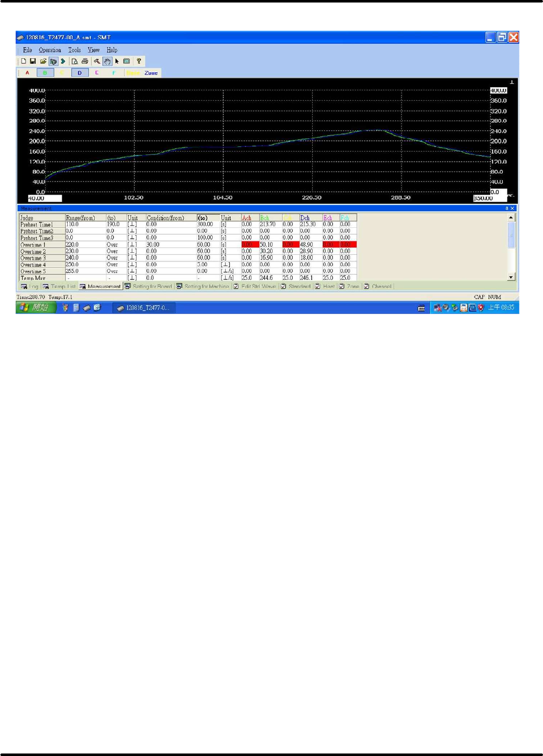Screen dimensions: 543x756
Task: Print using the printer icon
Action: 85,61
